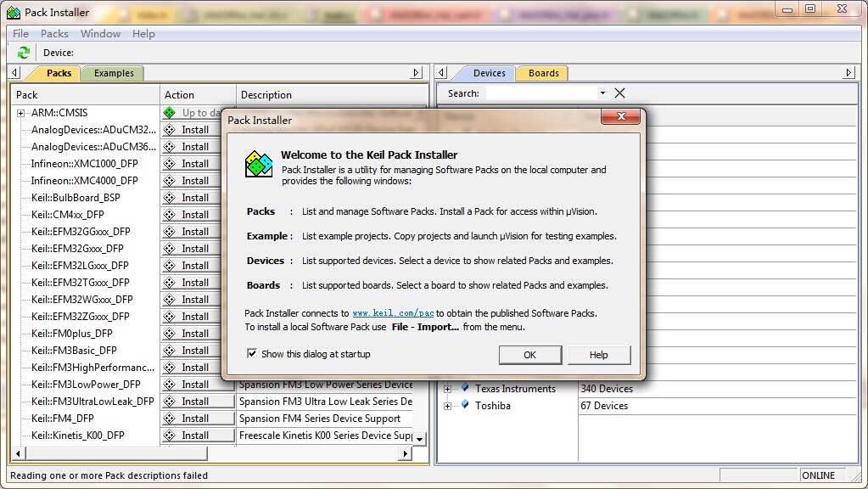Viewport: 868px width, 489px height.
Task: Click the Pack column header
Action: tap(86, 95)
